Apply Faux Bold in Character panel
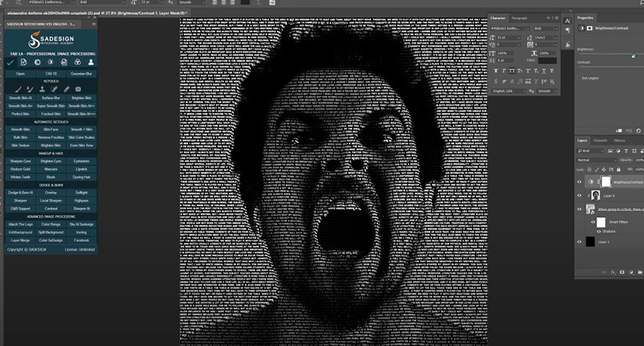The height and width of the screenshot is (346, 644). point(496,71)
